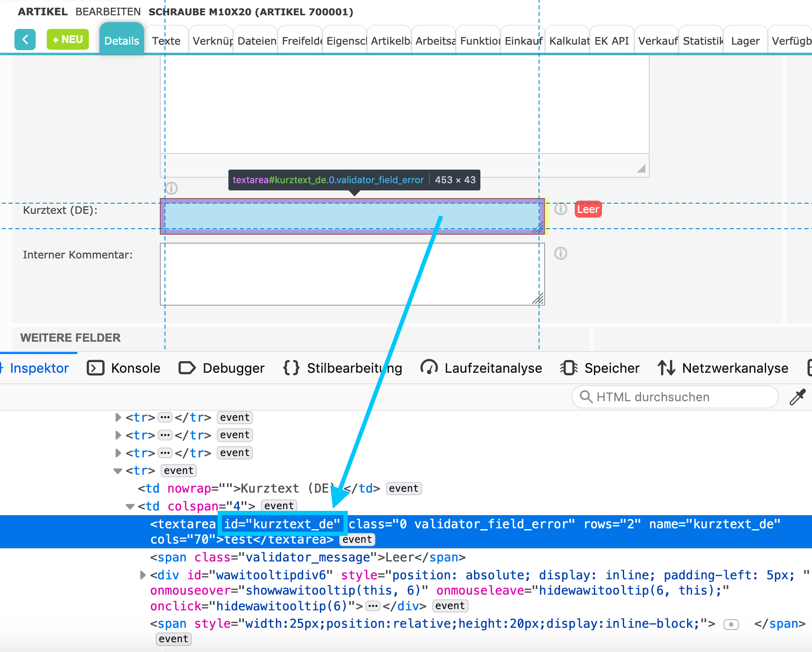Click the info icon next to Kurztext field
This screenshot has width=812, height=652.
pyautogui.click(x=561, y=209)
